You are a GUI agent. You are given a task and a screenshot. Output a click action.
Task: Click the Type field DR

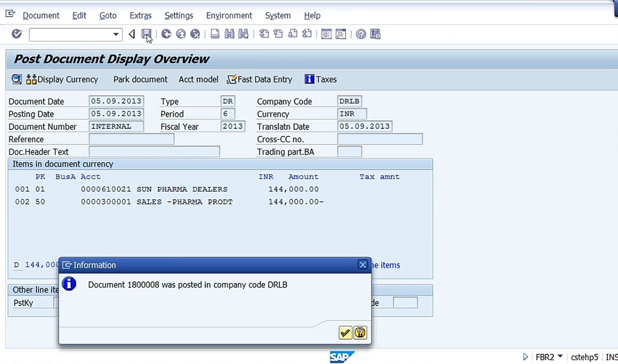pyautogui.click(x=228, y=101)
